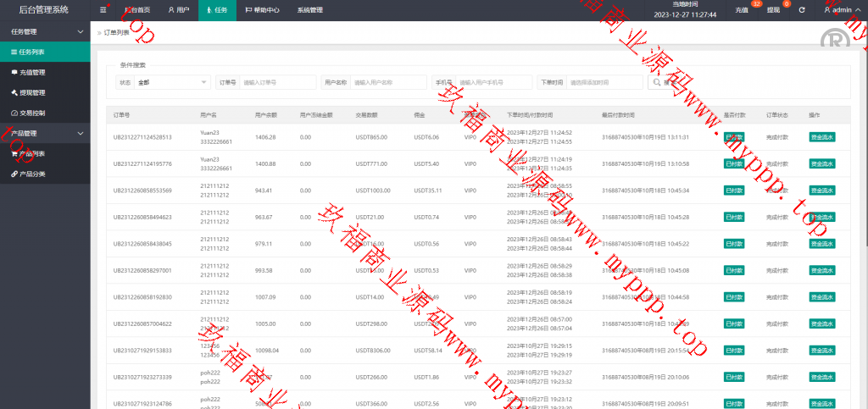Open the 帮助中心 top tab
This screenshot has height=409, width=868.
coord(262,10)
